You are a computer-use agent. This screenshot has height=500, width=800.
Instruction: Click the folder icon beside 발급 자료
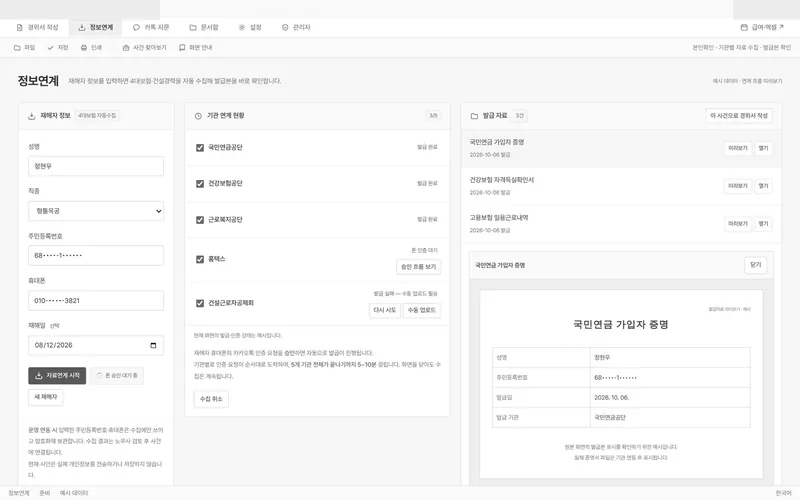(x=474, y=116)
